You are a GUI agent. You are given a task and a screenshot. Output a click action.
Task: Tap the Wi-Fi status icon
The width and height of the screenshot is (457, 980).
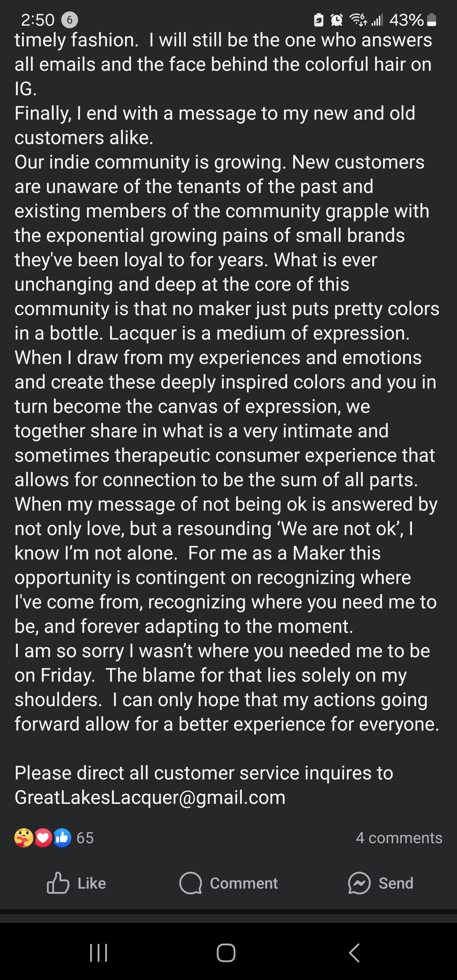pos(358,20)
